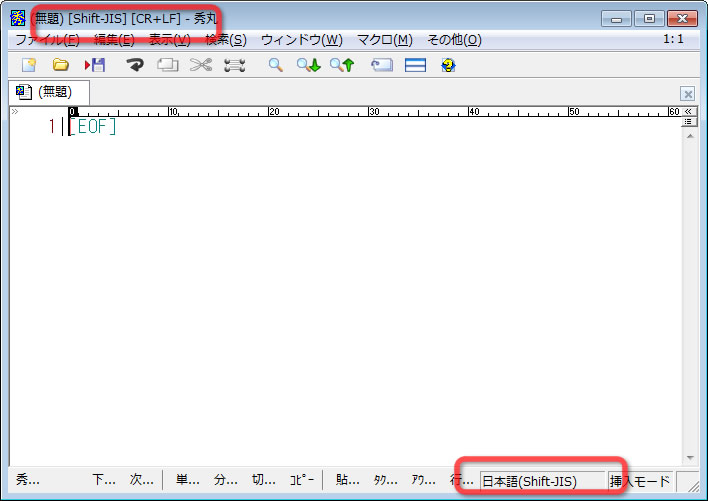
Task: Close the Hidemaru window with red X
Action: pyautogui.click(x=683, y=19)
